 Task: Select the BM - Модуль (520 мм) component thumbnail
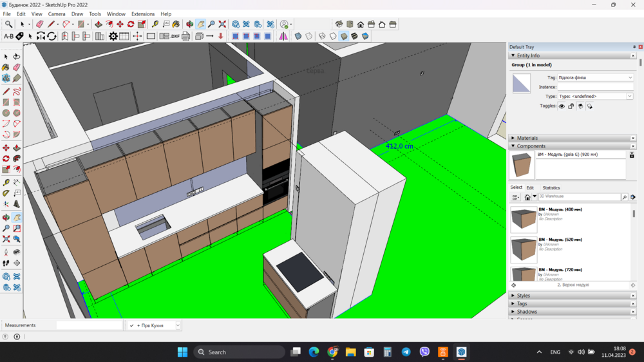(x=524, y=249)
